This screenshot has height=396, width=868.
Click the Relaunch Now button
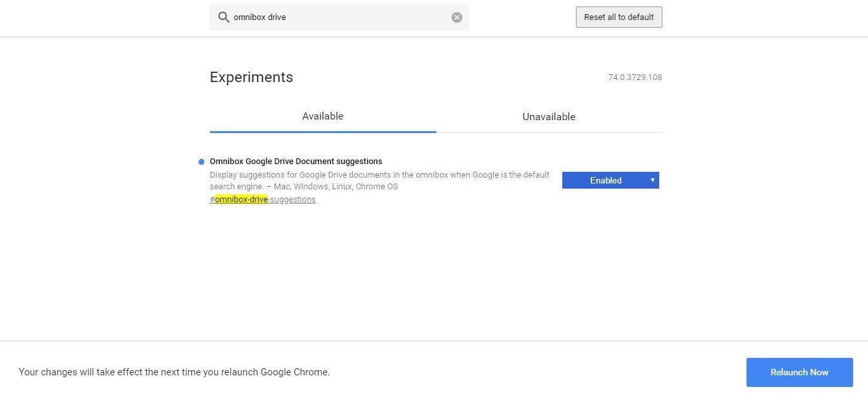pyautogui.click(x=799, y=372)
